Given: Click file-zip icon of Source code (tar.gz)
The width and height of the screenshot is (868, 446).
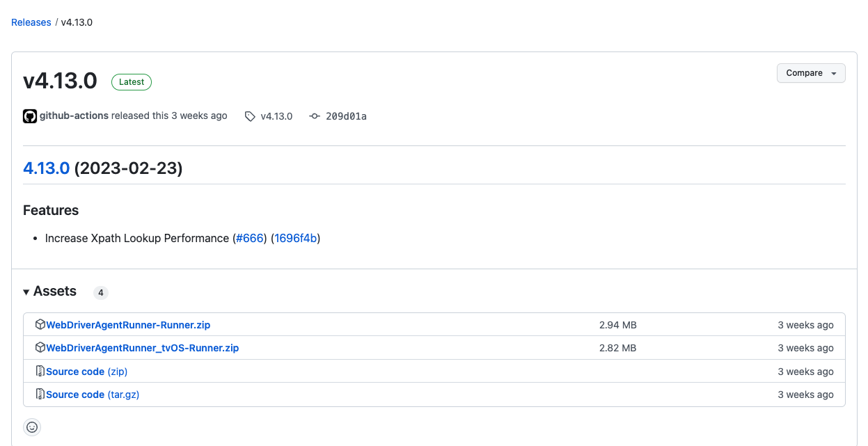Looking at the screenshot, I should (x=40, y=395).
